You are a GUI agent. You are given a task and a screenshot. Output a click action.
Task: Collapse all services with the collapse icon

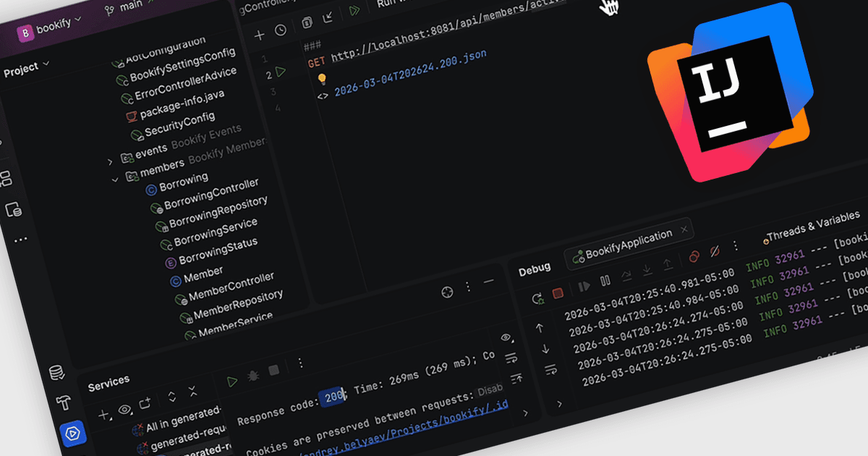(192, 392)
